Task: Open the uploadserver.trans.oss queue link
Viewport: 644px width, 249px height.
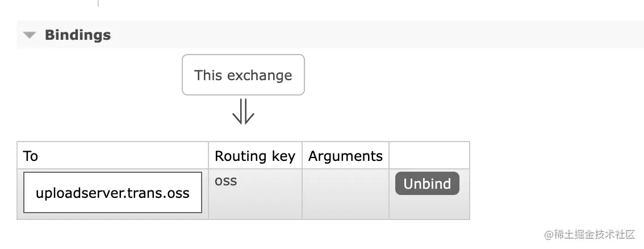Action: coord(112,193)
